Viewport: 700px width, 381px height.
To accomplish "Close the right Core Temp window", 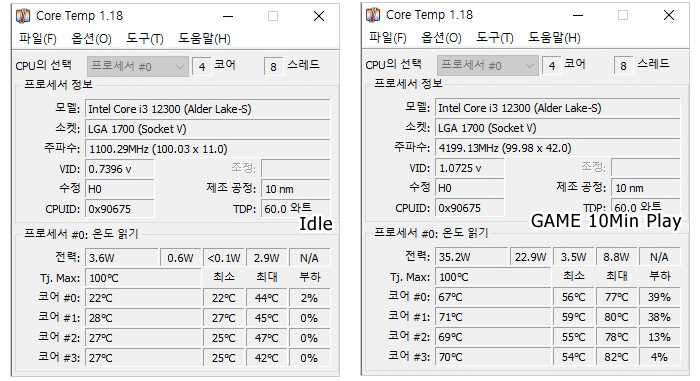I will tap(669, 16).
